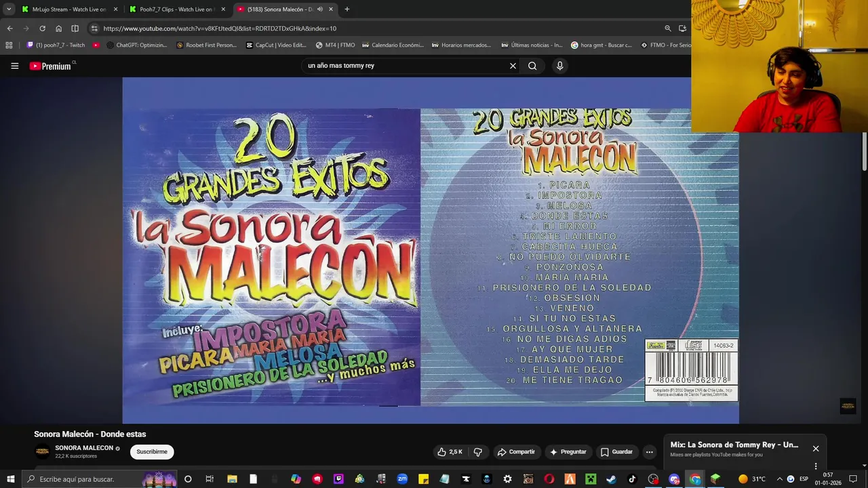Open Últimas noticias bookmark

532,45
